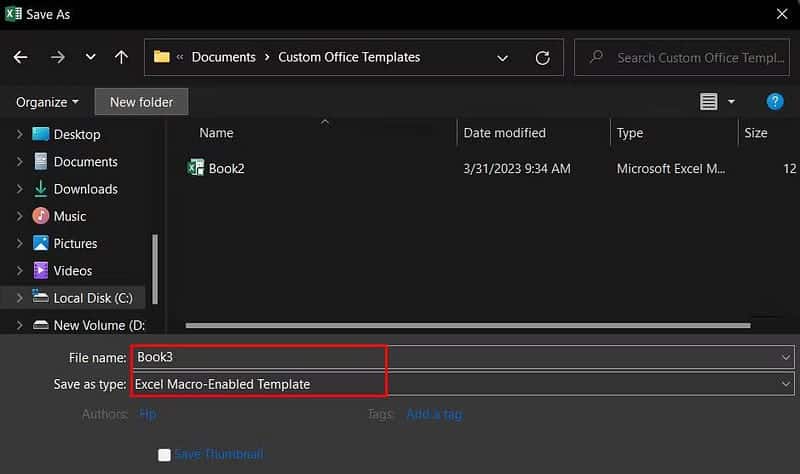Open the Organize menu
The image size is (800, 474).
point(47,102)
